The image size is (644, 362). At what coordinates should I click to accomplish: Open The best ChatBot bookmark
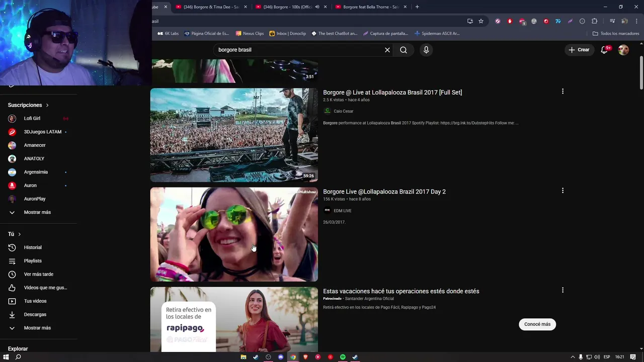[335, 34]
